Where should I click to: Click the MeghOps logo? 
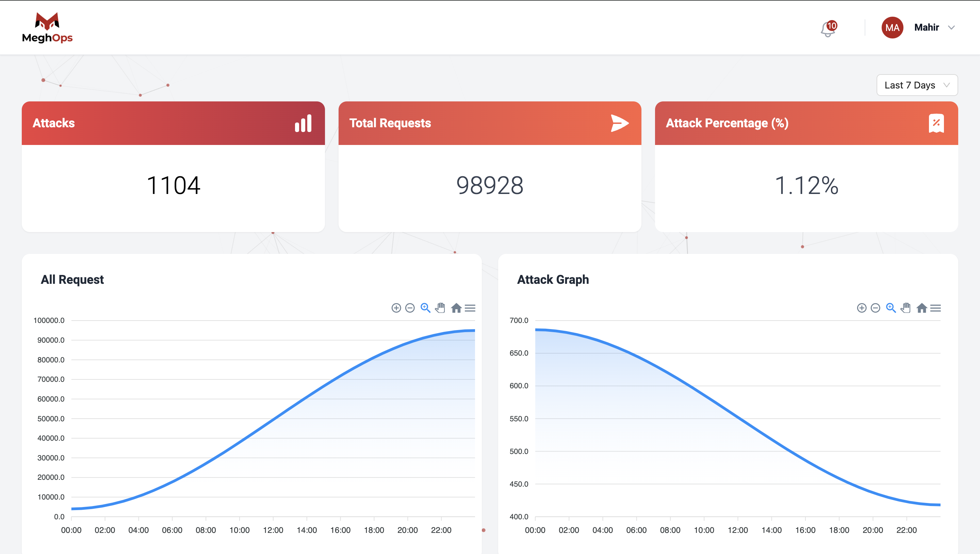click(47, 28)
